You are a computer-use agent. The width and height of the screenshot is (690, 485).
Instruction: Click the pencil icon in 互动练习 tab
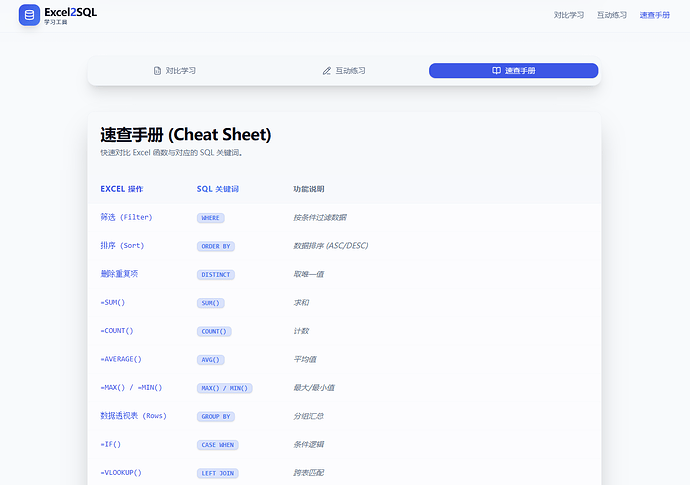click(x=326, y=71)
